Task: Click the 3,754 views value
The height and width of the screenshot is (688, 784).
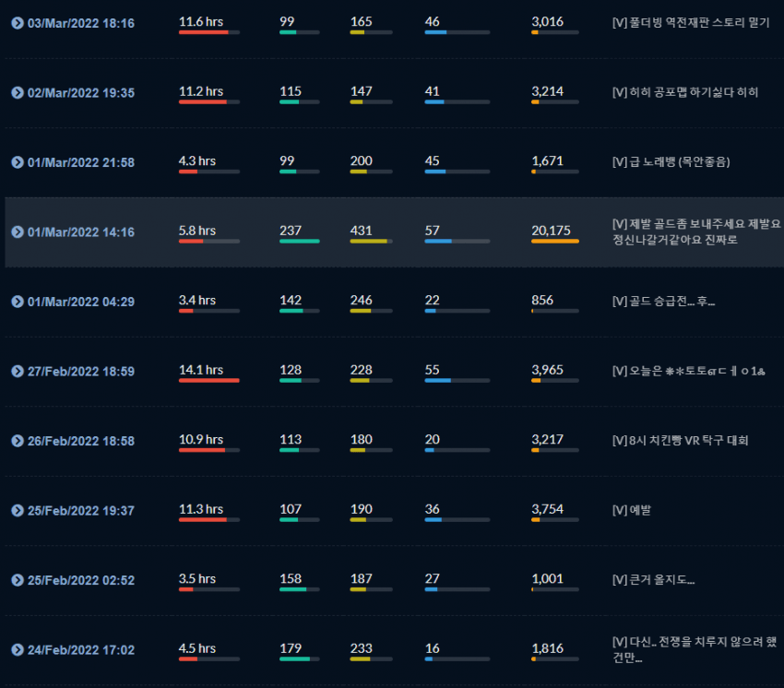Action: (548, 509)
